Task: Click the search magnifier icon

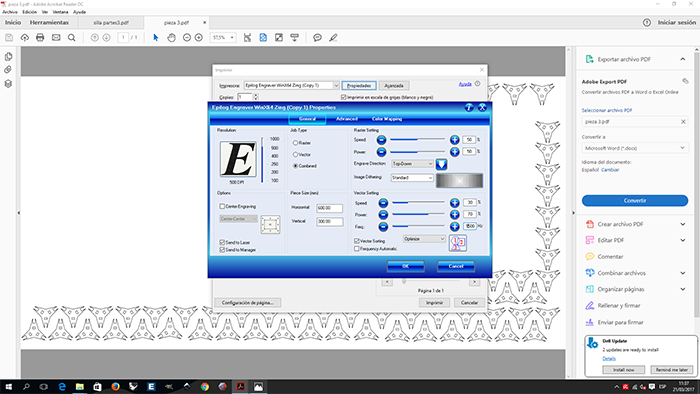Action: (x=71, y=38)
